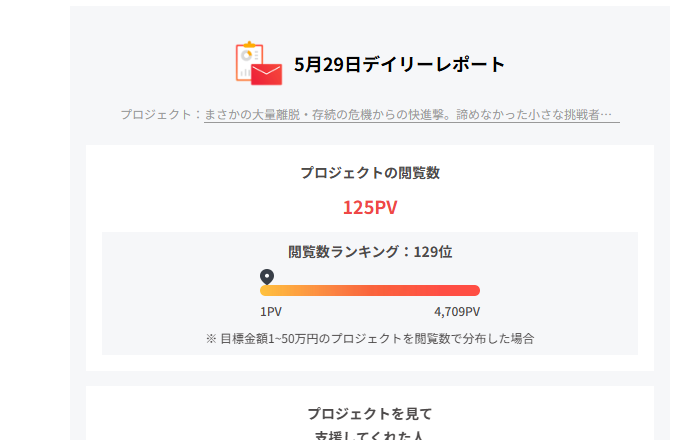Click the red end of the ranking bar

(x=473, y=291)
